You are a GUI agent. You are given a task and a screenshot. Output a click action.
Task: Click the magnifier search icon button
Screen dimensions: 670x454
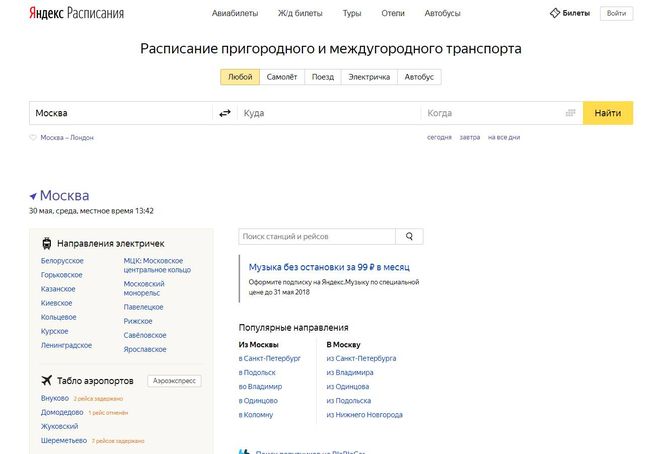pos(409,236)
